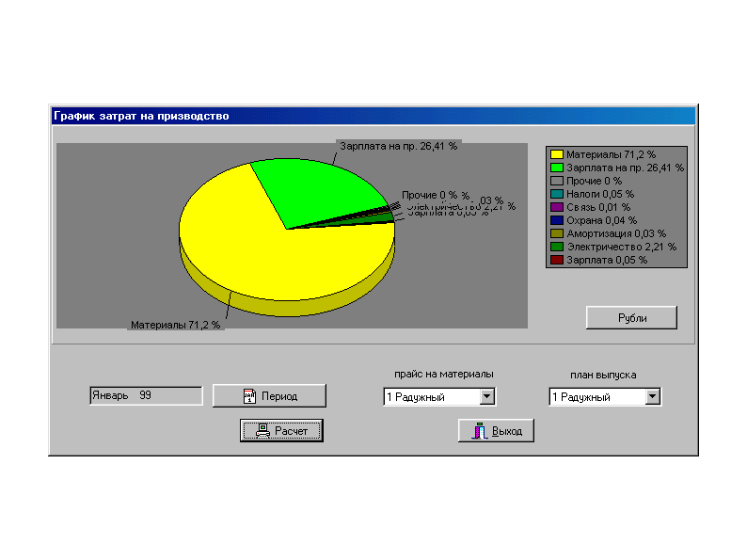Click the gray Прочие legend swatch

[x=557, y=180]
